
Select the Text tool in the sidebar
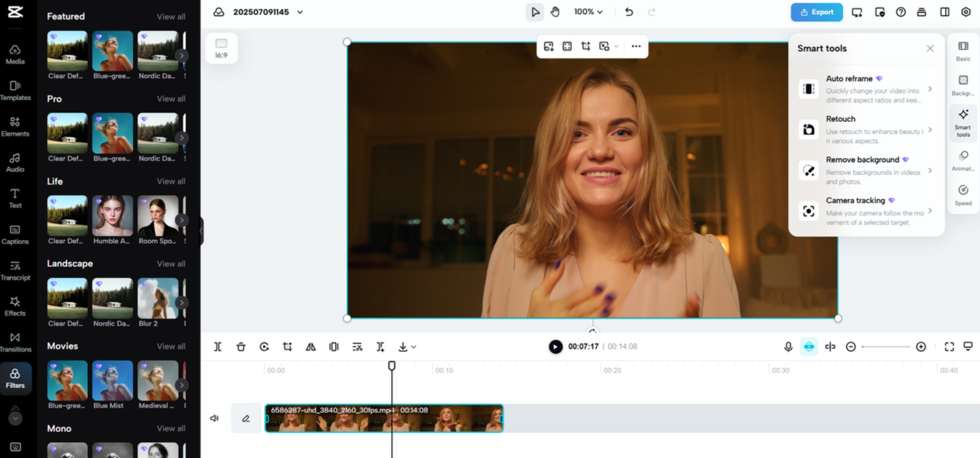click(x=15, y=197)
